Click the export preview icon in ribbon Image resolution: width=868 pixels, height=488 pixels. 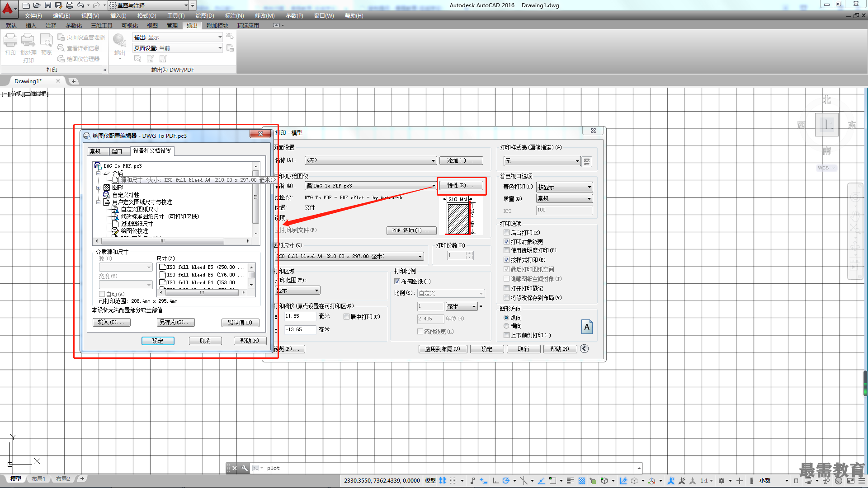tap(138, 59)
